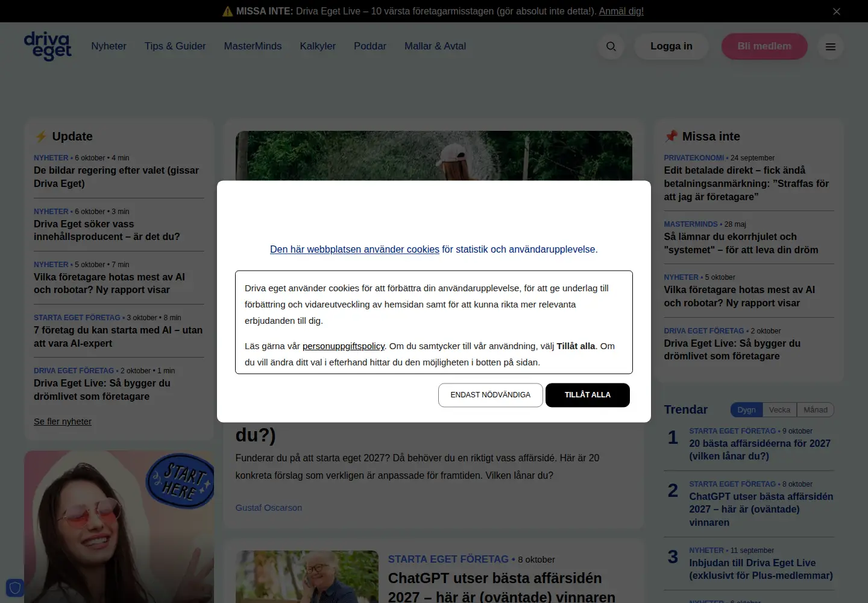The image size is (868, 603).
Task: Go to MasterMinds section
Action: click(x=253, y=46)
